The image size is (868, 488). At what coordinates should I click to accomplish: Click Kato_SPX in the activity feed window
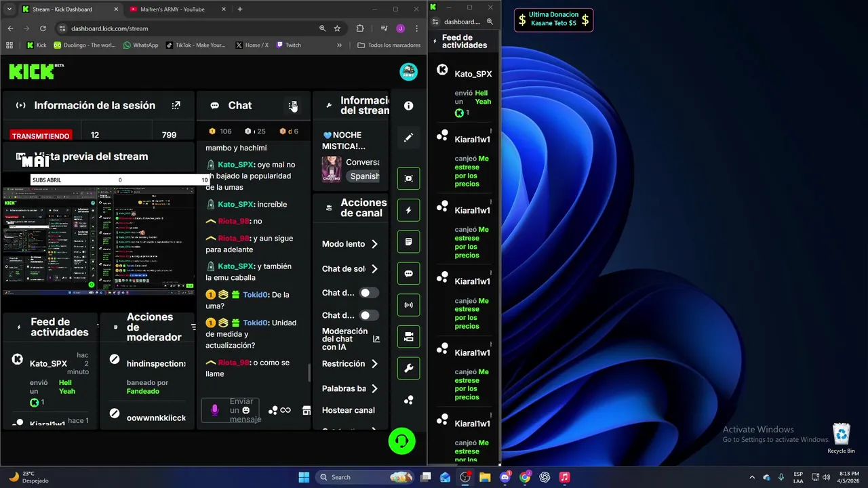[x=473, y=74]
